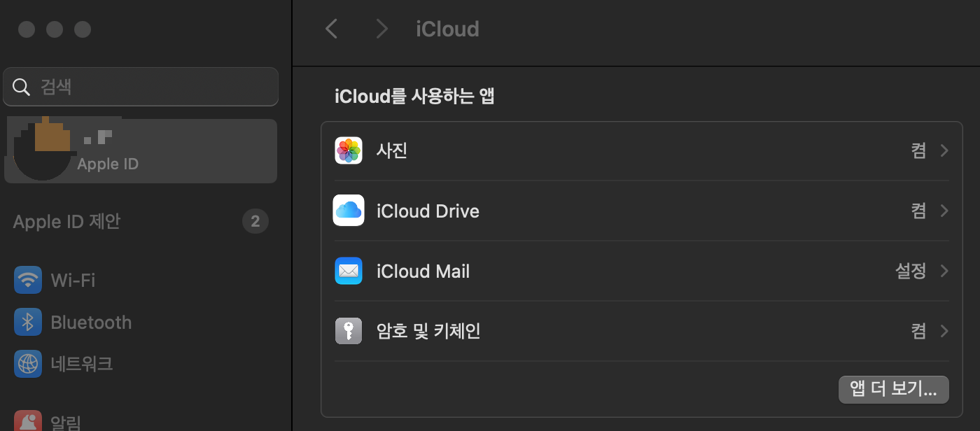Image resolution: width=980 pixels, height=431 pixels.
Task: Expand the iCloud Mail row chevron
Action: tap(944, 271)
